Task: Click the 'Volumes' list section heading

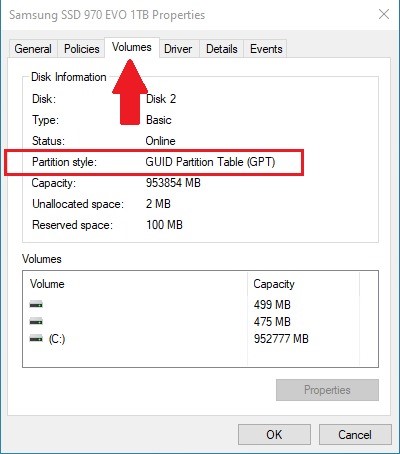Action: coord(42,259)
